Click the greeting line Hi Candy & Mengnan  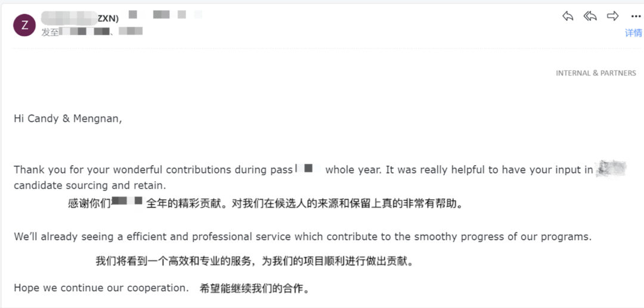pyautogui.click(x=68, y=119)
